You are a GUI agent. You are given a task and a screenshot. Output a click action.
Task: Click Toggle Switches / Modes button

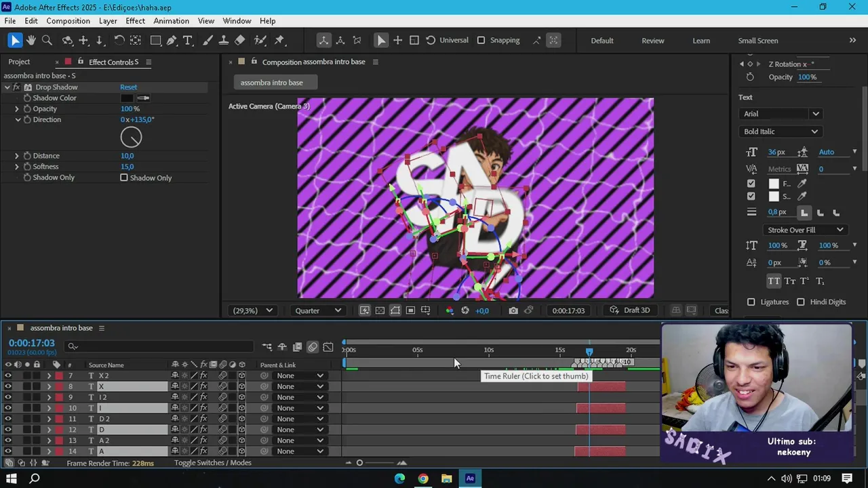[x=213, y=463]
